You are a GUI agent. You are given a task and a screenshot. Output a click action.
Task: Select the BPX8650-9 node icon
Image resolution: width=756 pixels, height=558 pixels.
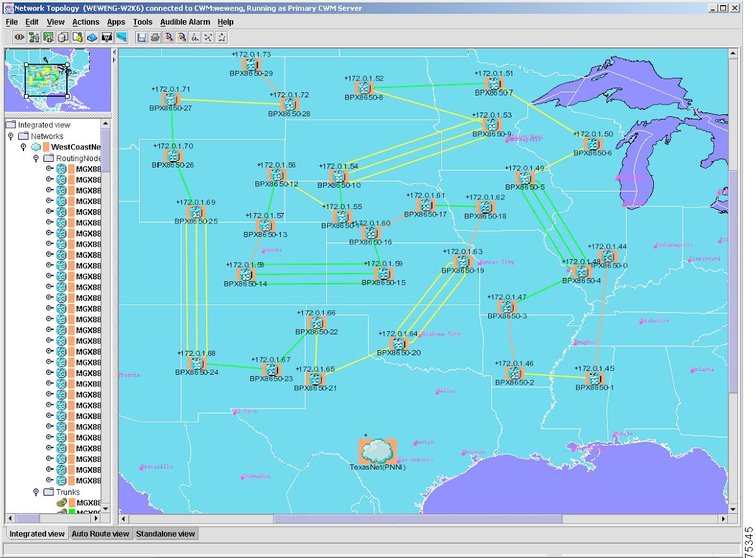click(x=492, y=125)
